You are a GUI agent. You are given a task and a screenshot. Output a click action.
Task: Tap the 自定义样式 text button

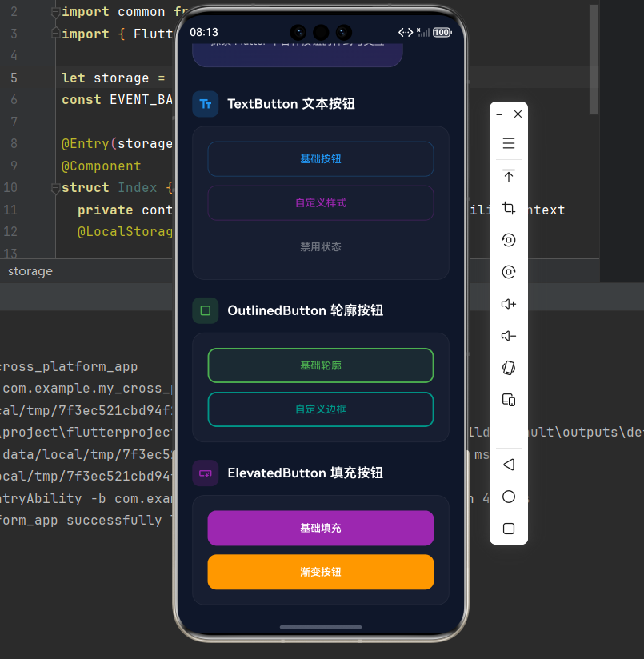pyautogui.click(x=321, y=203)
